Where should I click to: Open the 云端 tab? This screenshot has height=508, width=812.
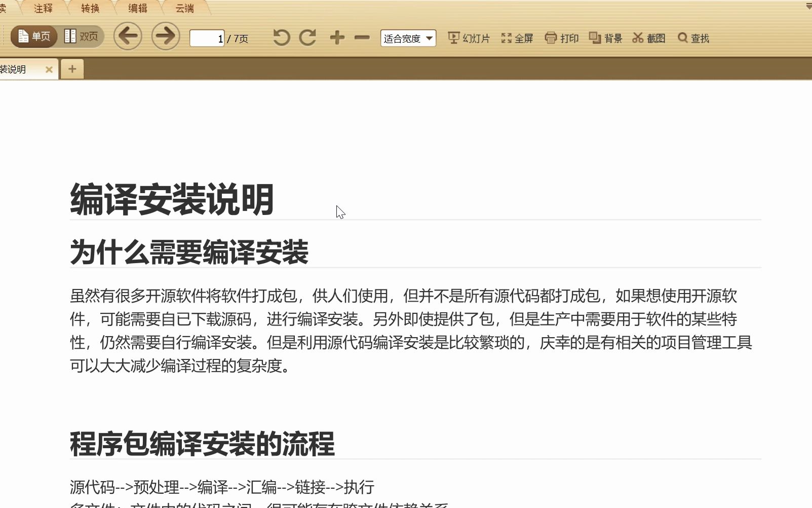pos(184,8)
